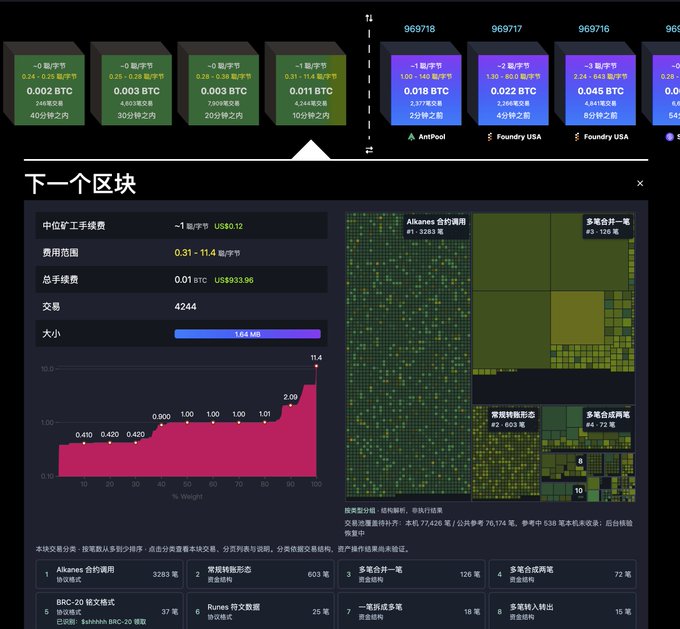Click the 总手续费 row label
This screenshot has width=680, height=629.
(60, 280)
